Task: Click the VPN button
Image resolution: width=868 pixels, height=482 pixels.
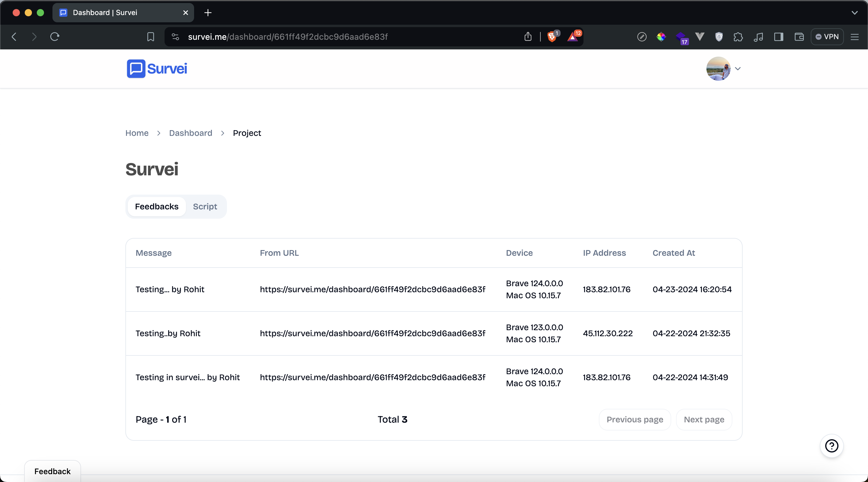Action: click(x=827, y=37)
